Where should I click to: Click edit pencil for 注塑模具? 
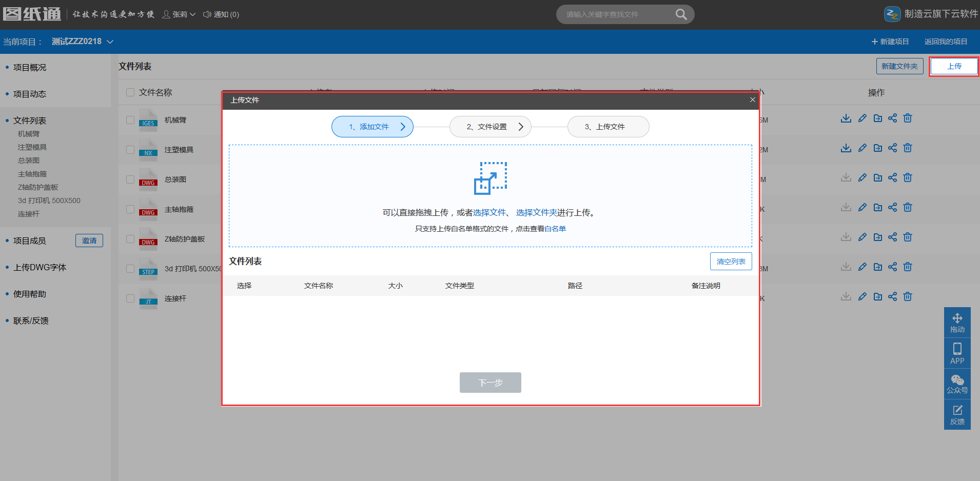(x=863, y=148)
